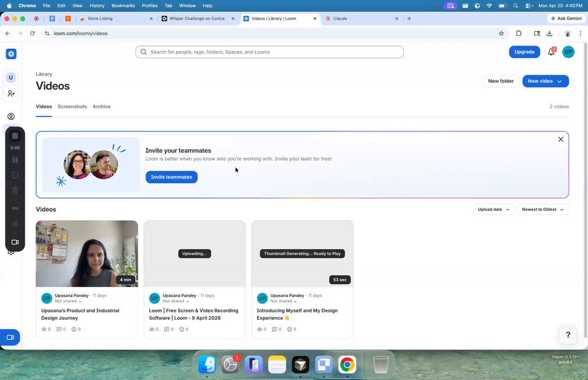Toggle the camera icon in the recorder bar
588x380 pixels.
tap(15, 242)
